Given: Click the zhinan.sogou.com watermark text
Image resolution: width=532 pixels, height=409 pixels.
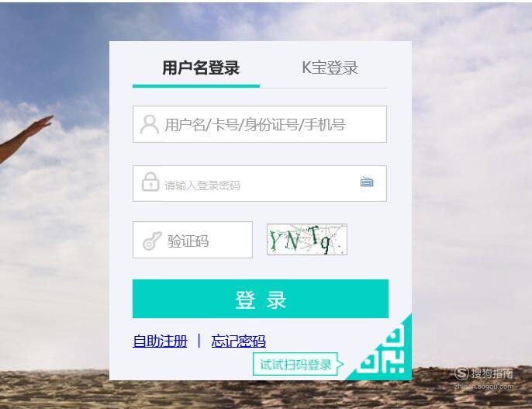Looking at the screenshot, I should coord(484,386).
